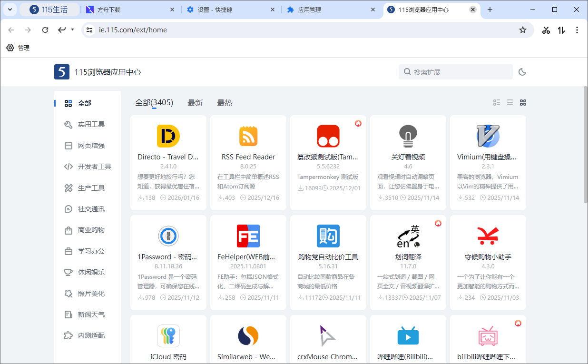Switch to detailed list view

(497, 102)
